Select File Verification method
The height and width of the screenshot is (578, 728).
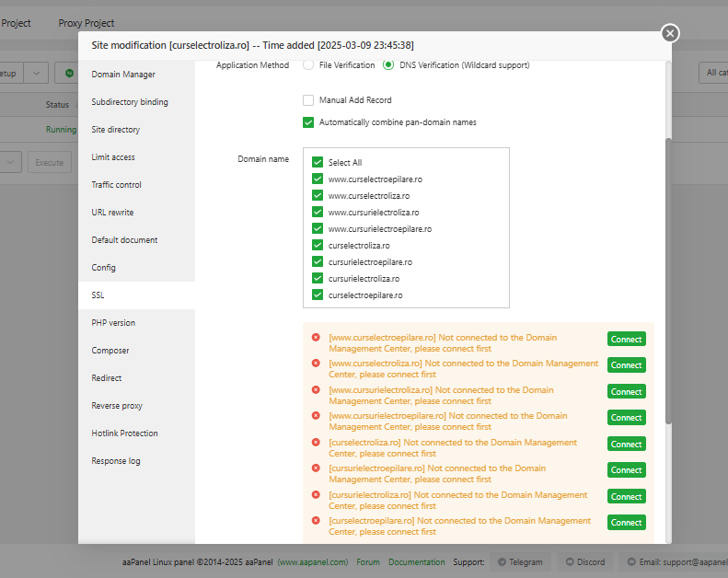point(308,65)
